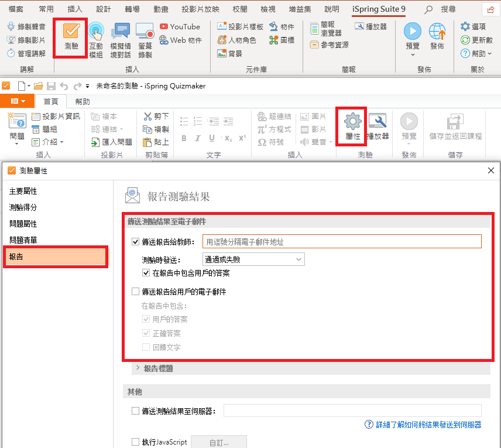The image size is (501, 448).
Task: Uncheck 在報告中包含用戶的答案
Action: [146, 273]
